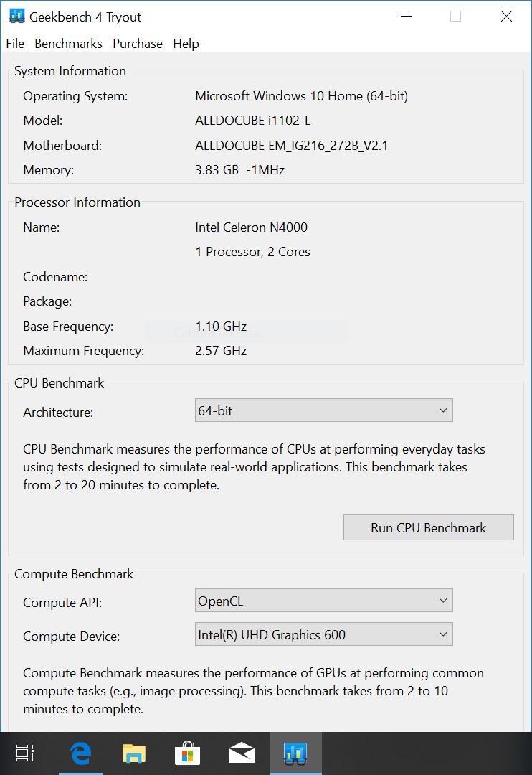
Task: Click the Compute API label
Action: tap(62, 603)
